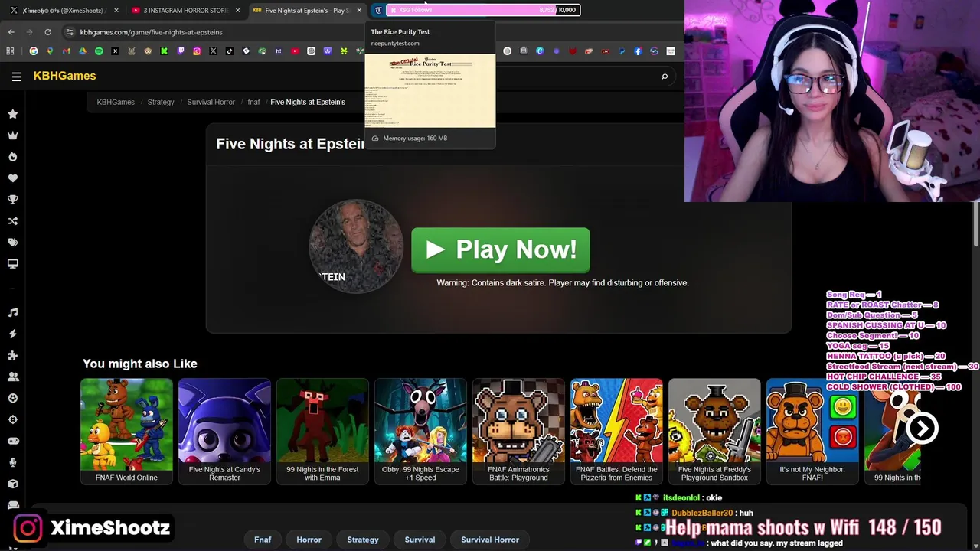Click the search magnifier icon on KBHGames

click(x=665, y=77)
